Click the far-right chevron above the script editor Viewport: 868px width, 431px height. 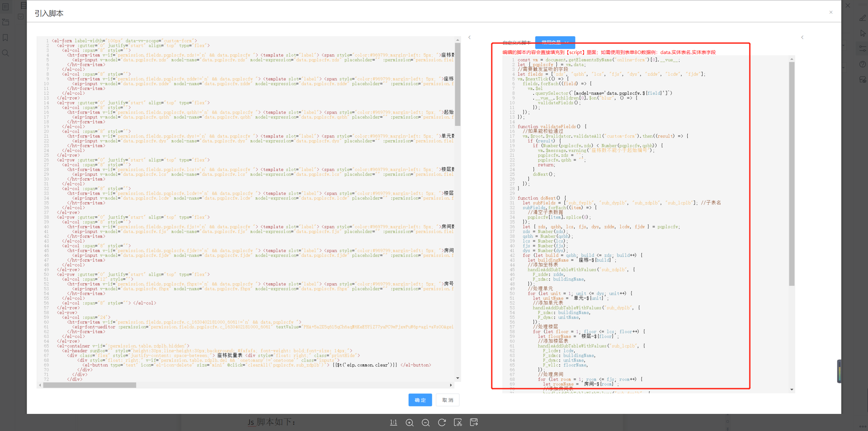(x=802, y=37)
